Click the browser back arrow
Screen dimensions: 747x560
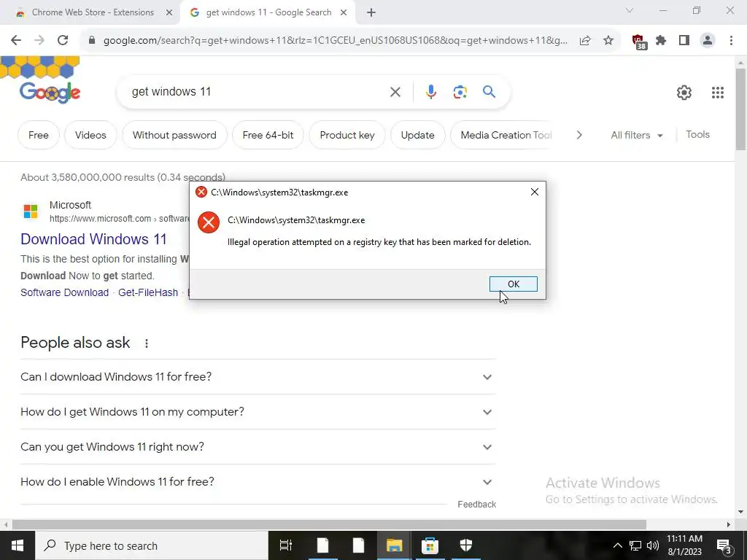tap(16, 41)
